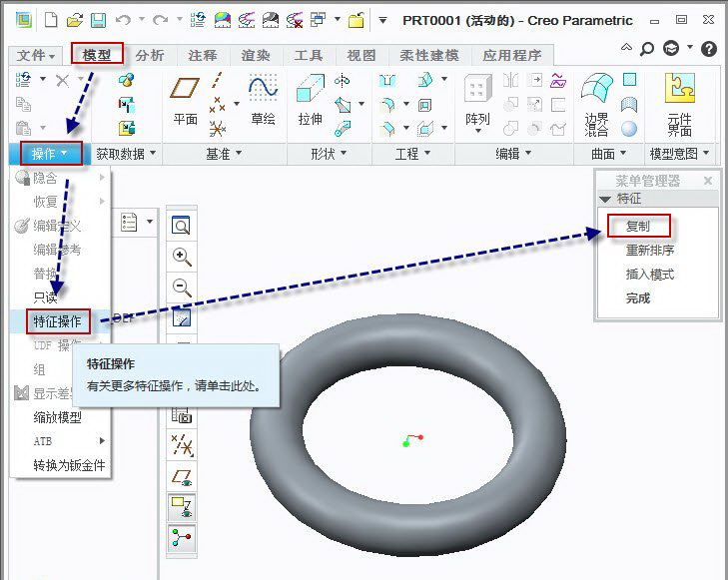
Task: Click the Zoom Out magnifier icon
Action: 182,288
